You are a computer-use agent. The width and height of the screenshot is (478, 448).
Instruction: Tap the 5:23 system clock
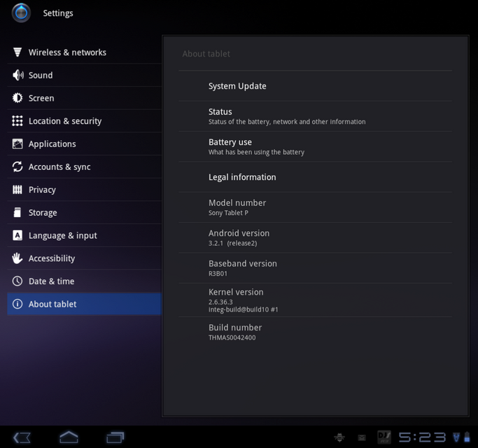pyautogui.click(x=422, y=437)
